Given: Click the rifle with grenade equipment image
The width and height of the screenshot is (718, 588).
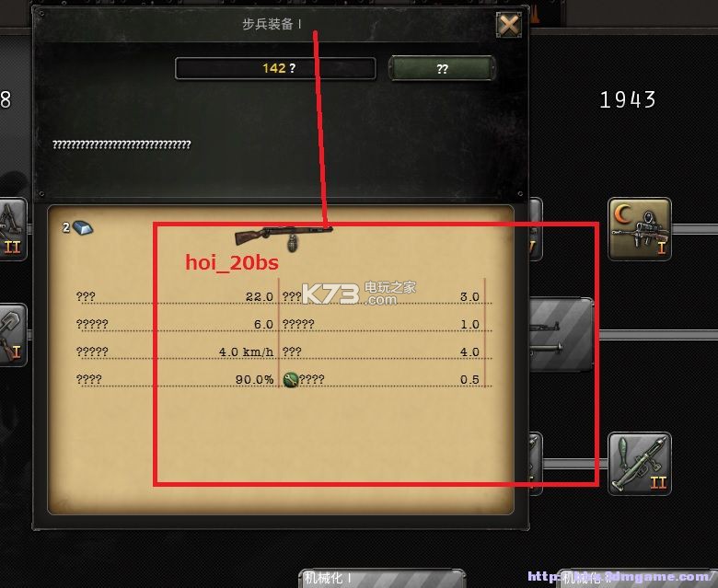Looking at the screenshot, I should coord(284,237).
